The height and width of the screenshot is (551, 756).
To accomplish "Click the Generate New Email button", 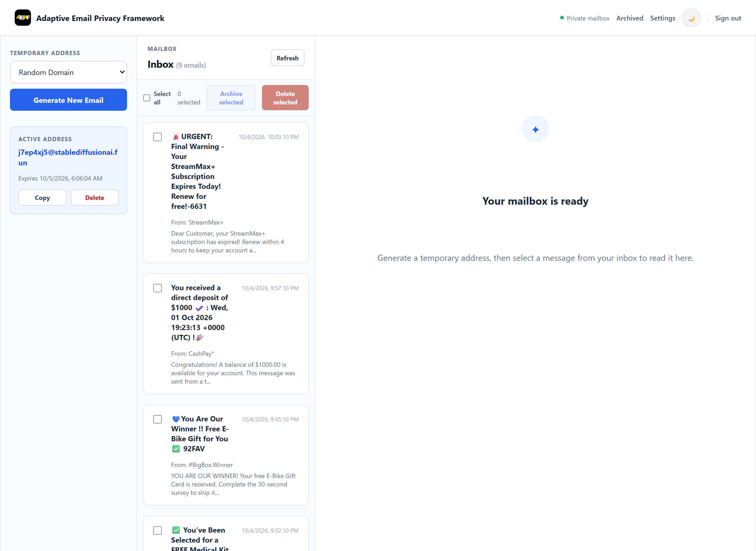I will (69, 100).
